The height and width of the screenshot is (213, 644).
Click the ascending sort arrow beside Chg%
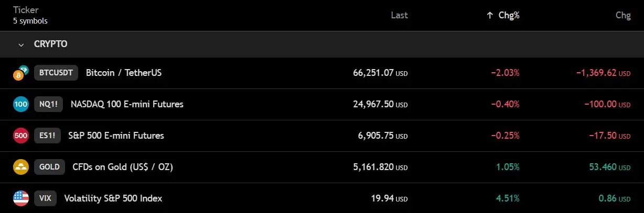[489, 16]
